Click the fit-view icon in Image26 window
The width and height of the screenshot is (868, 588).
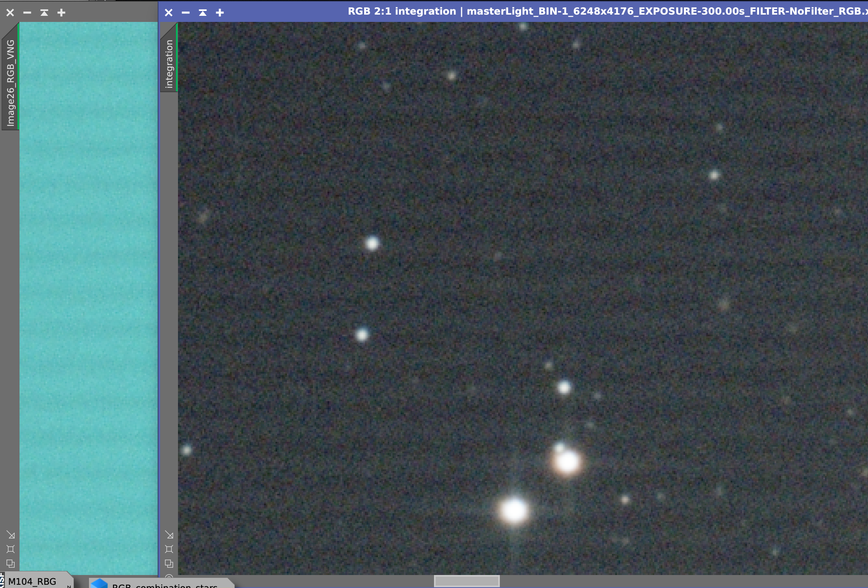[x=11, y=549]
